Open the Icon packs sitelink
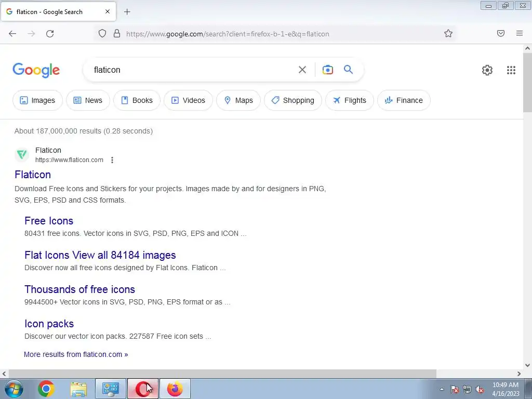The height and width of the screenshot is (399, 532). pyautogui.click(x=49, y=324)
